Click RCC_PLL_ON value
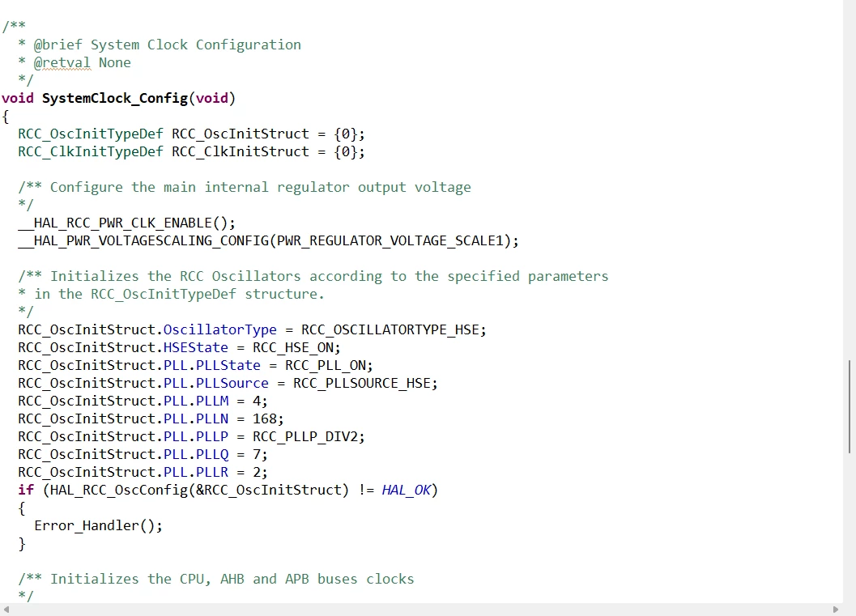The image size is (856, 616). coord(326,366)
